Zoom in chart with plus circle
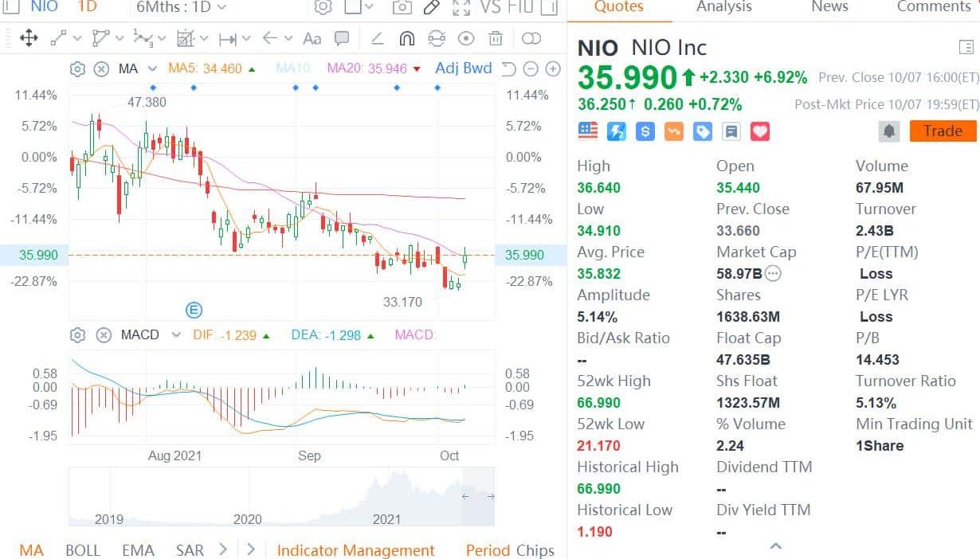This screenshot has width=980, height=559. click(x=553, y=69)
